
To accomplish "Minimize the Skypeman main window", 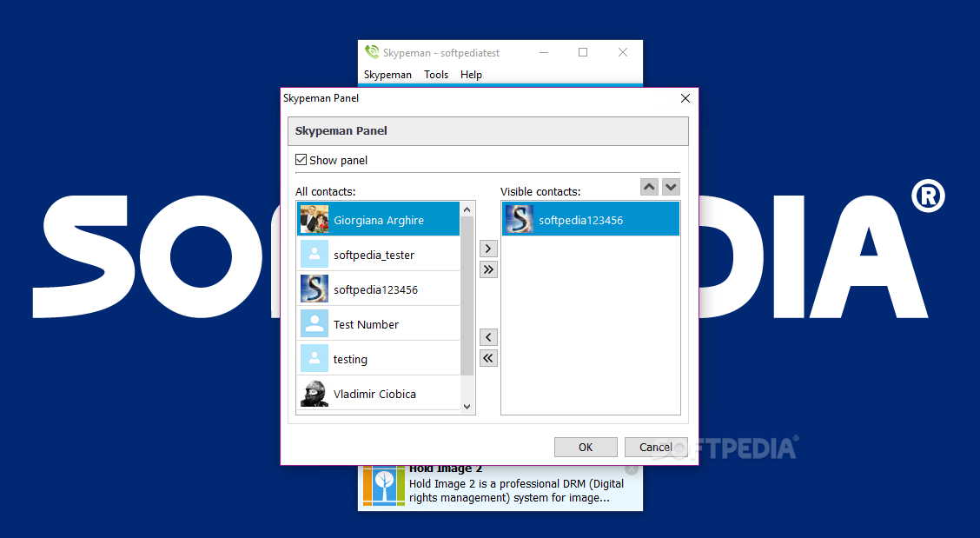I will click(x=544, y=52).
